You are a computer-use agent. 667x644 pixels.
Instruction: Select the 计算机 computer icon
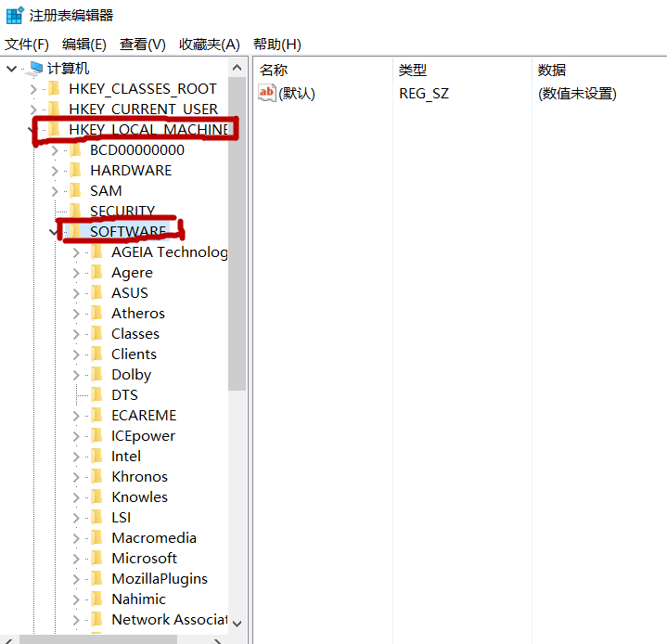point(35,69)
